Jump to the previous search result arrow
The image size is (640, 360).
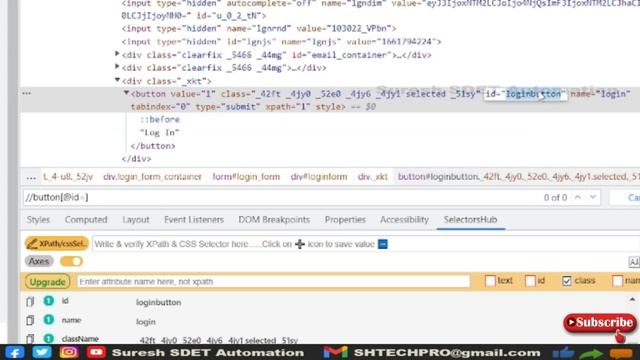(x=578, y=198)
